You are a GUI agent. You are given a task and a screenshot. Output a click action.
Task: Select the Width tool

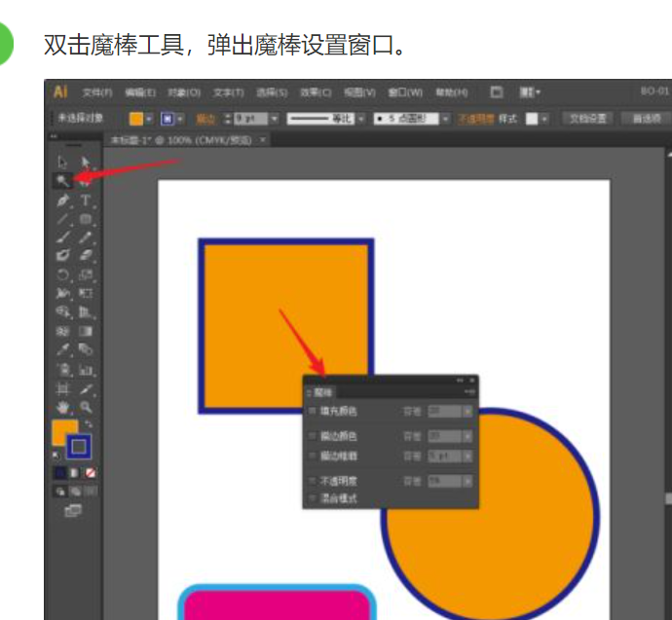pyautogui.click(x=63, y=293)
